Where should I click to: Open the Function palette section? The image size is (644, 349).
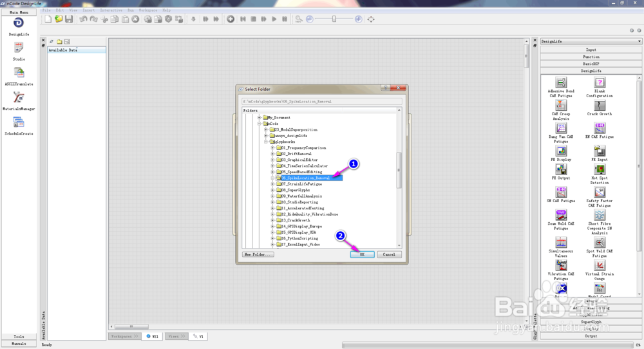pyautogui.click(x=591, y=57)
